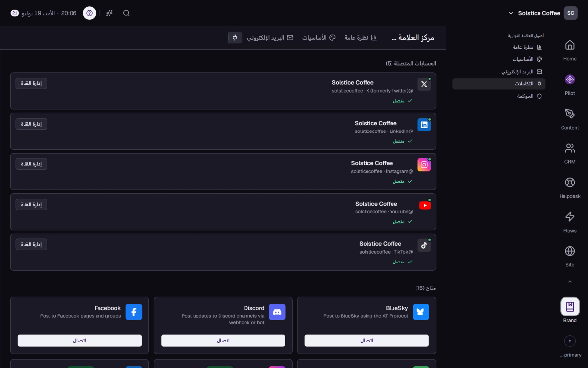
Task: Open the Pilot section
Action: point(570,84)
